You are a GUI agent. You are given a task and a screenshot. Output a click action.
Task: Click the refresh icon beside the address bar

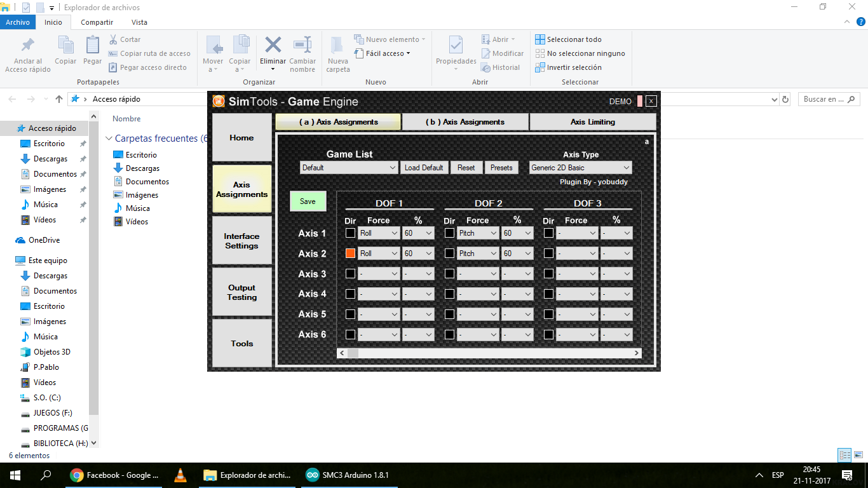coord(785,99)
